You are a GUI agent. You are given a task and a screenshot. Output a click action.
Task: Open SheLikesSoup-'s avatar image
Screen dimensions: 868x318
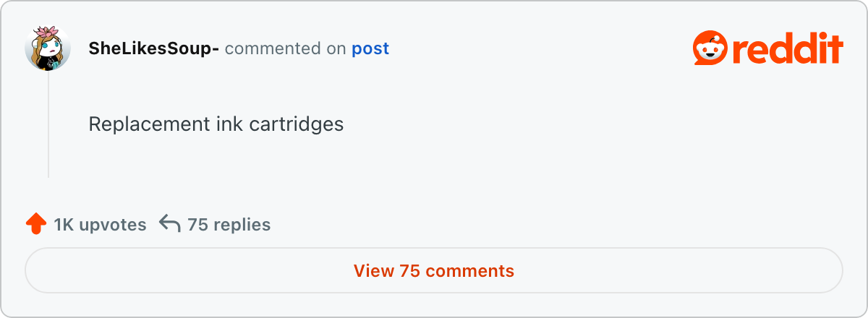click(48, 49)
